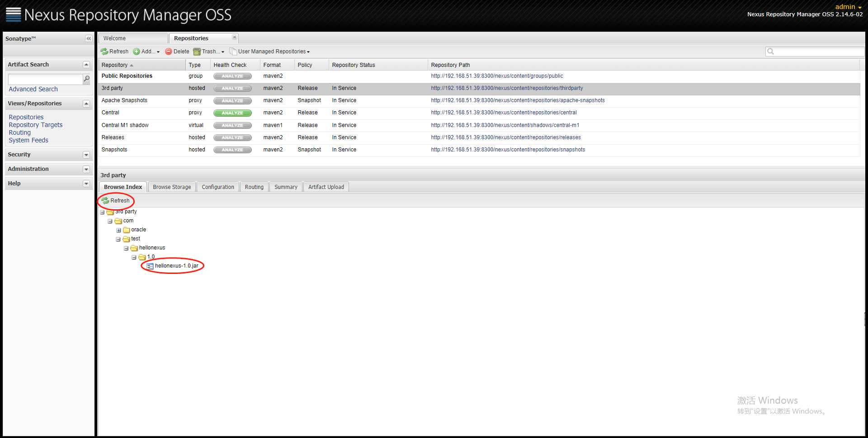Open the snapshots repository URL
Viewport: 868px width, 438px height.
point(508,150)
